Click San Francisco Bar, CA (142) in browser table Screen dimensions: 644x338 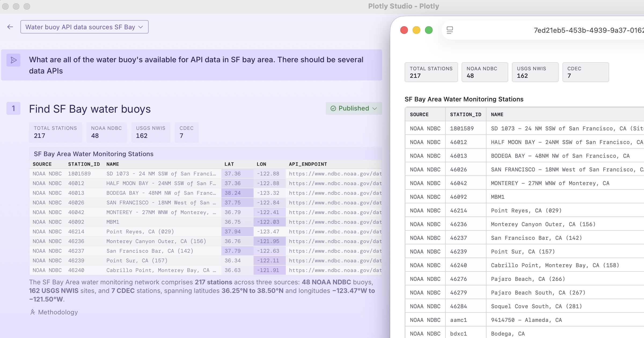[536, 238]
